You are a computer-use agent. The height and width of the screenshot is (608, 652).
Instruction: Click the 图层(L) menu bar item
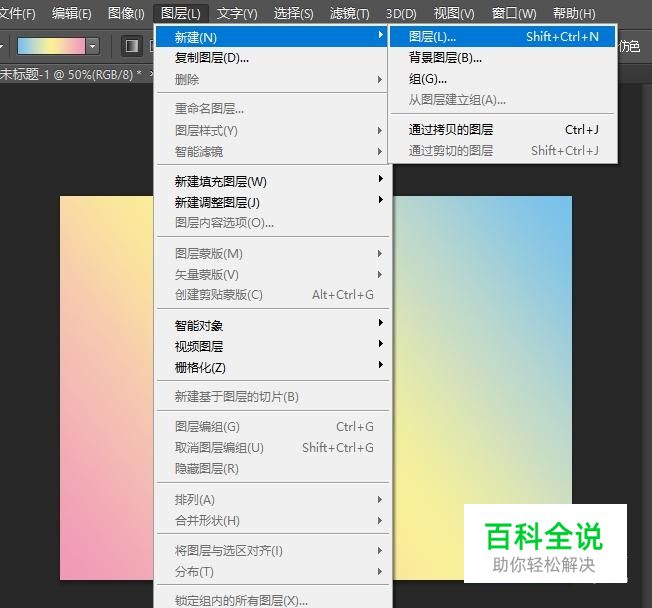[x=180, y=14]
